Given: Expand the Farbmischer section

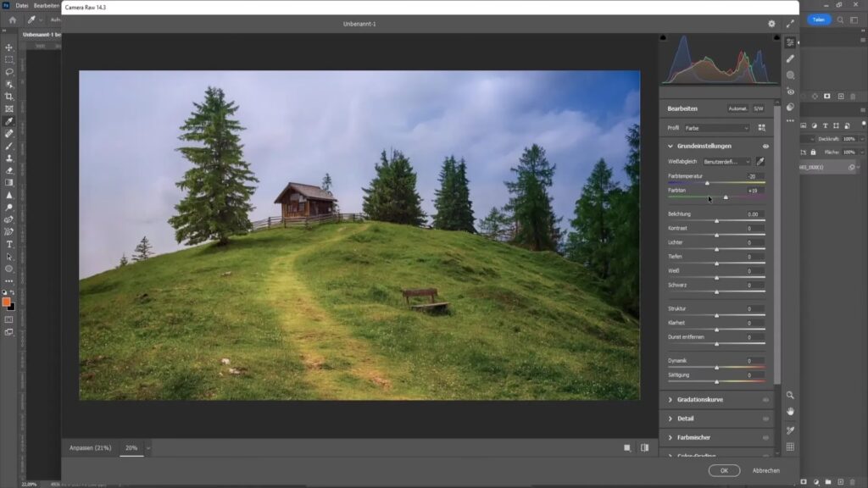Looking at the screenshot, I should (x=693, y=437).
